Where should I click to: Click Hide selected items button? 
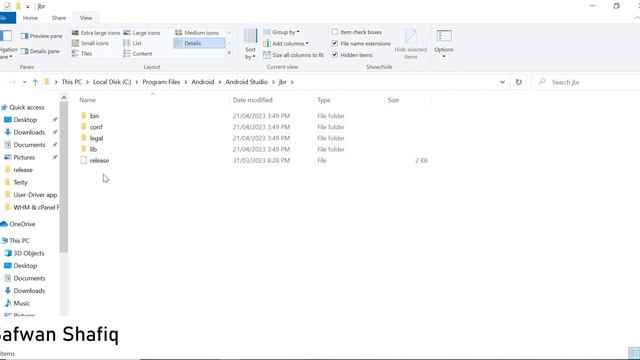coord(411,44)
